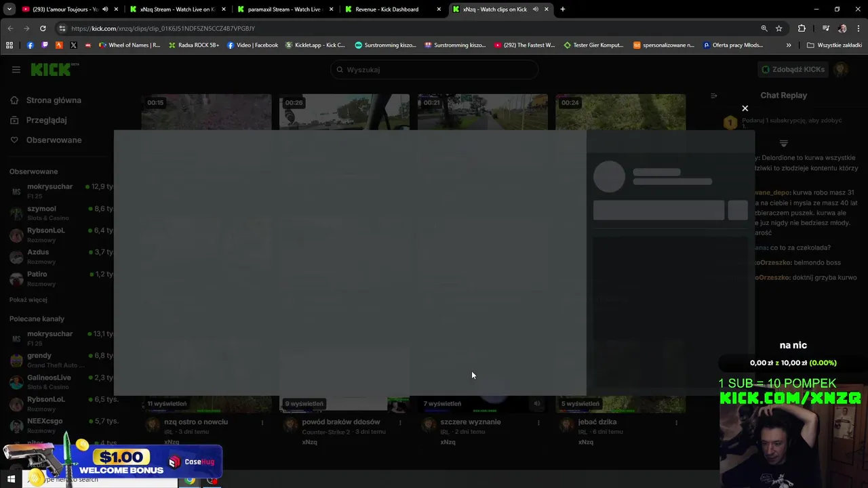Open szymool channel in sidebar
The width and height of the screenshot is (868, 488).
[x=61, y=213]
